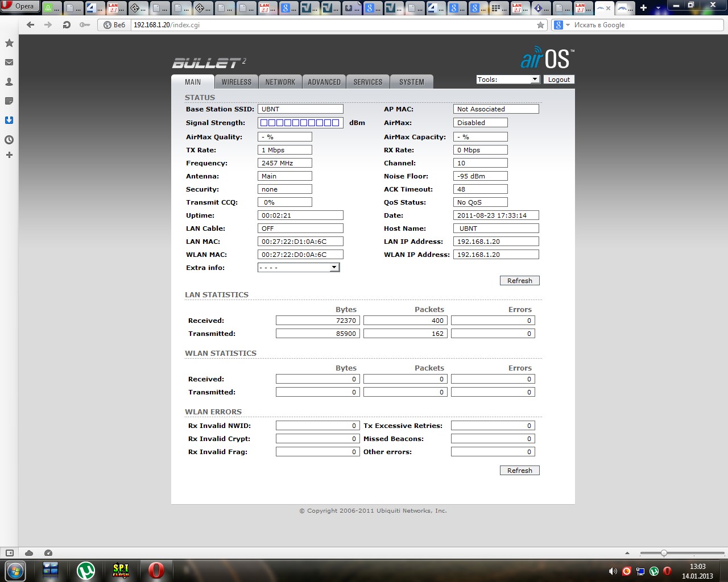Toggle the browser panels sidebar
Image resolution: width=728 pixels, height=582 pixels.
[10, 553]
